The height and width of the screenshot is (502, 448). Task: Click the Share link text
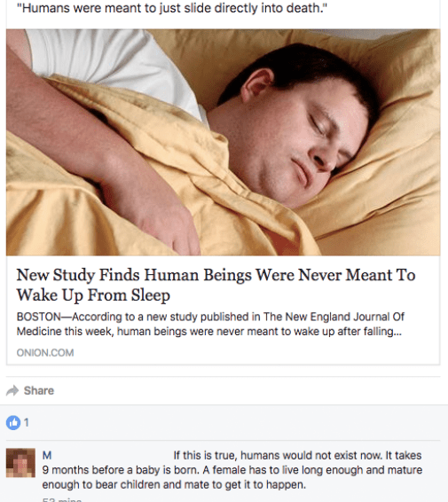(39, 390)
